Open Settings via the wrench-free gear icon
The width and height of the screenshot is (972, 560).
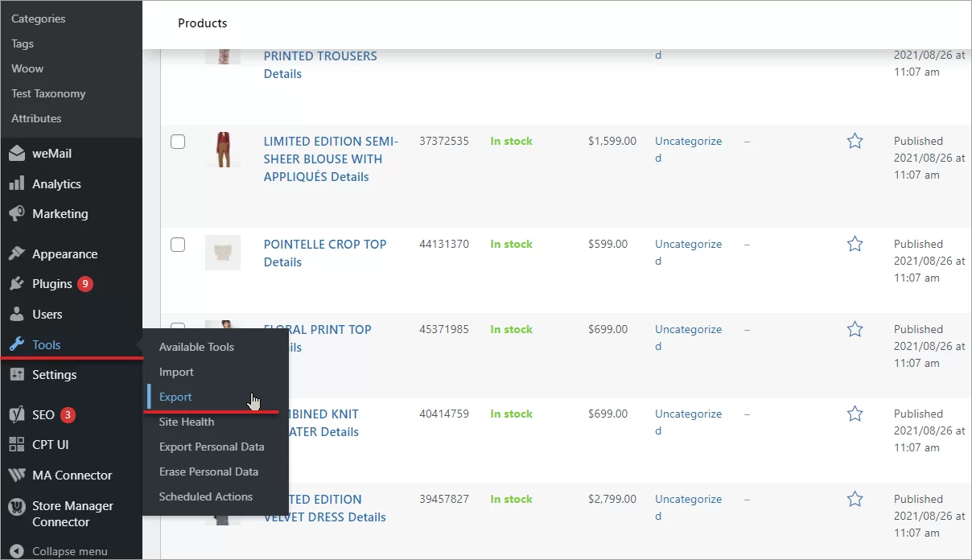pos(18,375)
